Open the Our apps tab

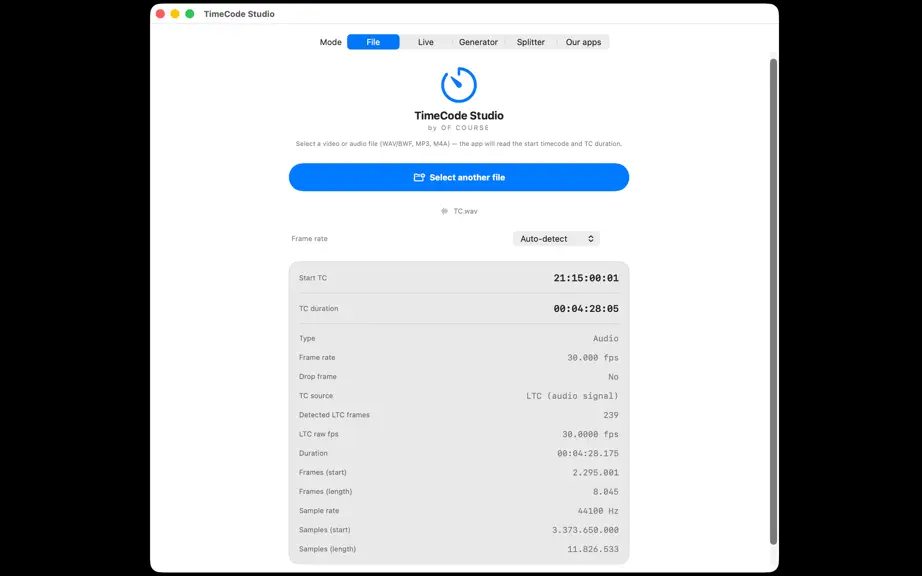coord(583,42)
